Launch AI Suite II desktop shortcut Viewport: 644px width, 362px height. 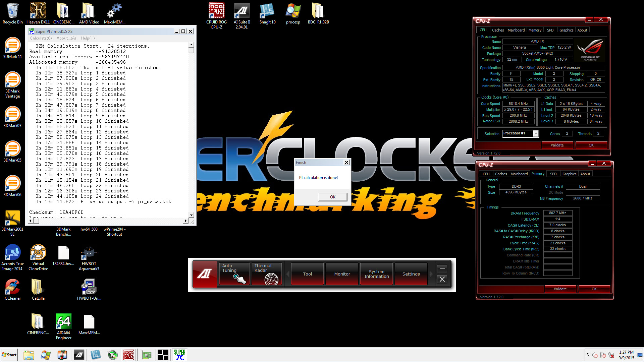242,16
